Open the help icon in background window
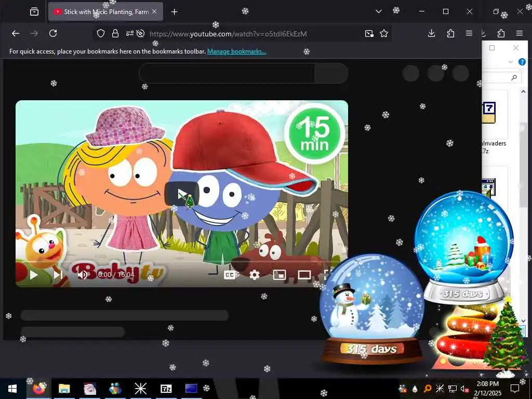Image resolution: width=532 pixels, height=399 pixels. coord(522,62)
